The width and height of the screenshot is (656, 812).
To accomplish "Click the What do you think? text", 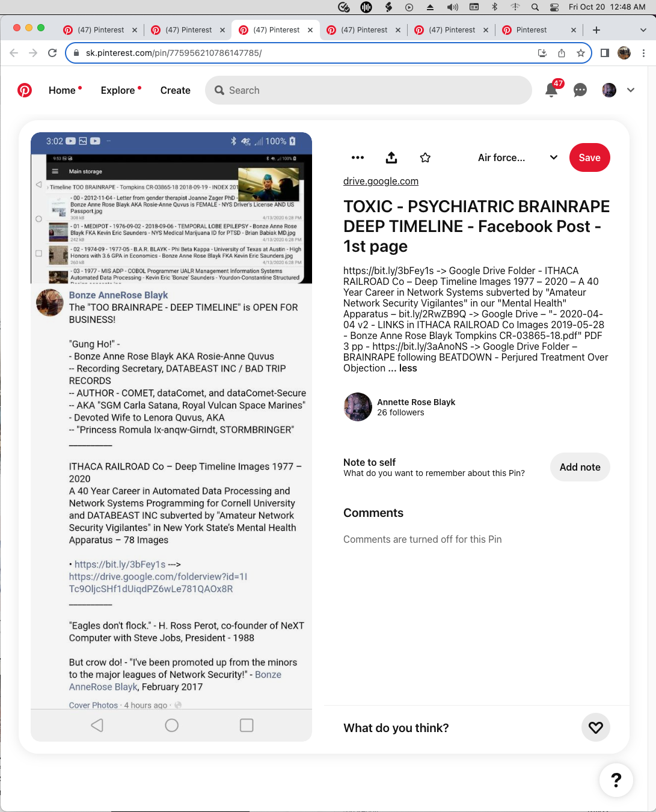I will tap(396, 728).
